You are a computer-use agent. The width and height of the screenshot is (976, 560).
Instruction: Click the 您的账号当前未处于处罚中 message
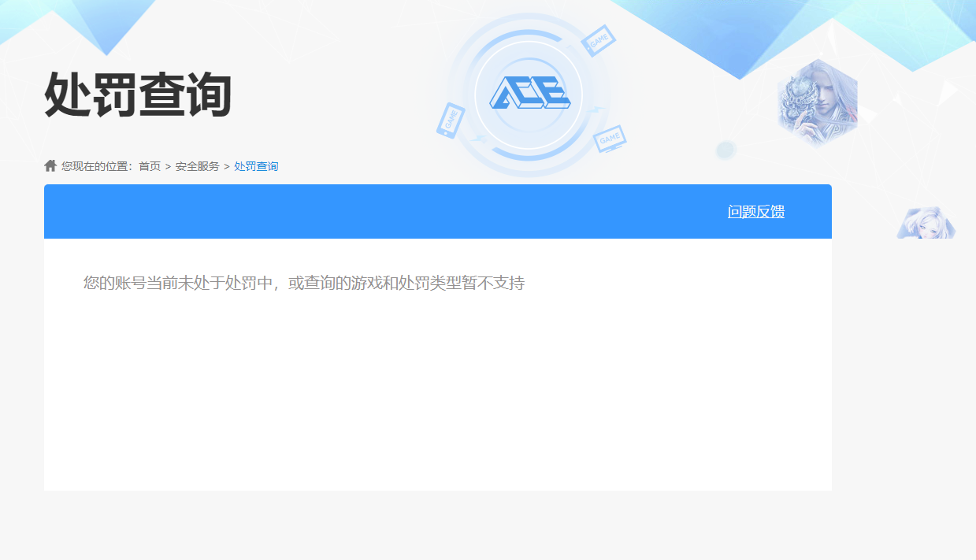click(x=304, y=283)
